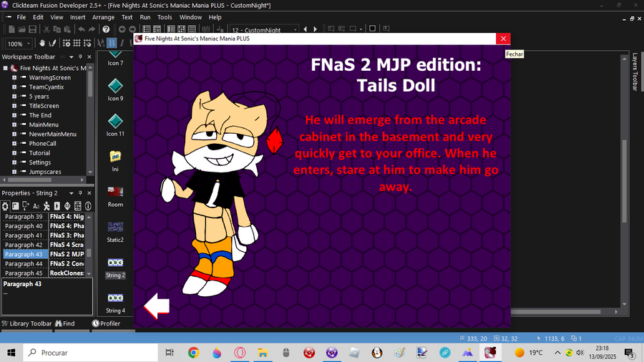Open the Tools menu
644x362 pixels.
165,17
